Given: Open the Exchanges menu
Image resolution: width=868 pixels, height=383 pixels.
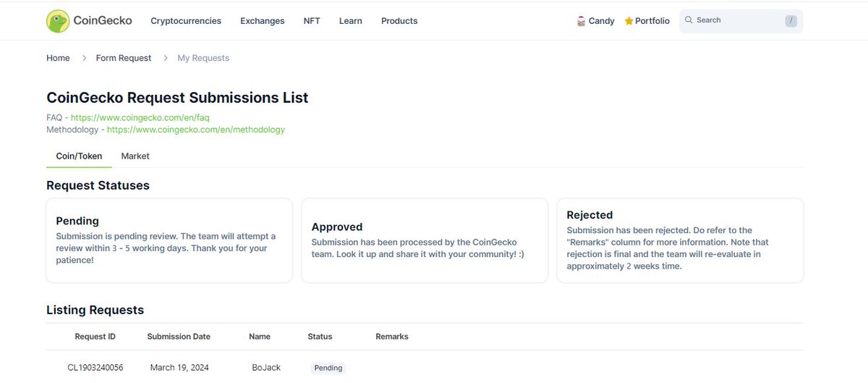Looking at the screenshot, I should [x=263, y=21].
